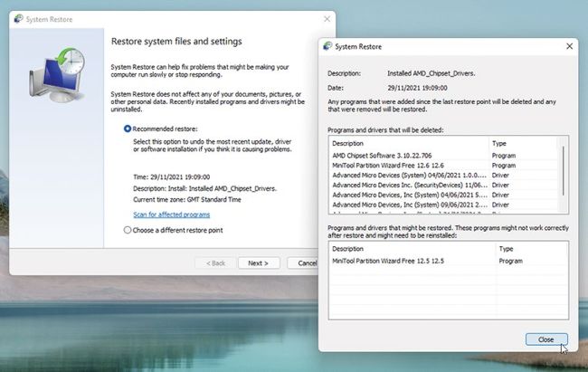Screen dimensions: 588x372
Task: Click the Back button in the wizard
Action: (215, 263)
